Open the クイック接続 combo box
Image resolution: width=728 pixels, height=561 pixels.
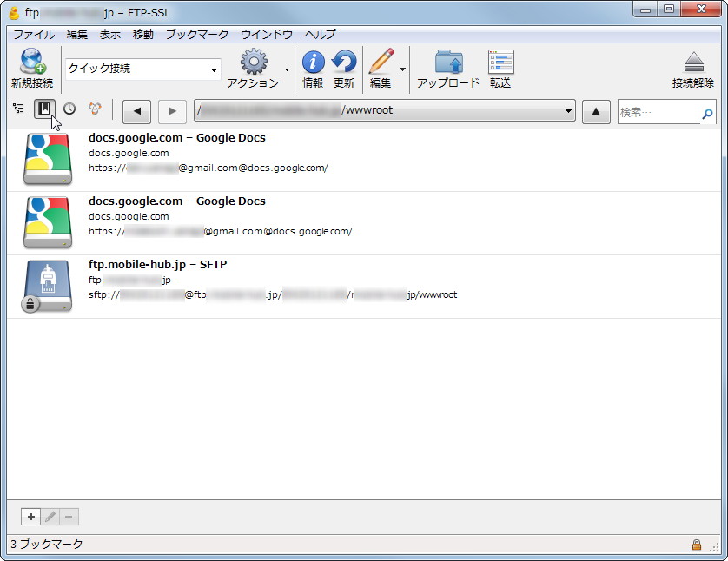pos(142,69)
